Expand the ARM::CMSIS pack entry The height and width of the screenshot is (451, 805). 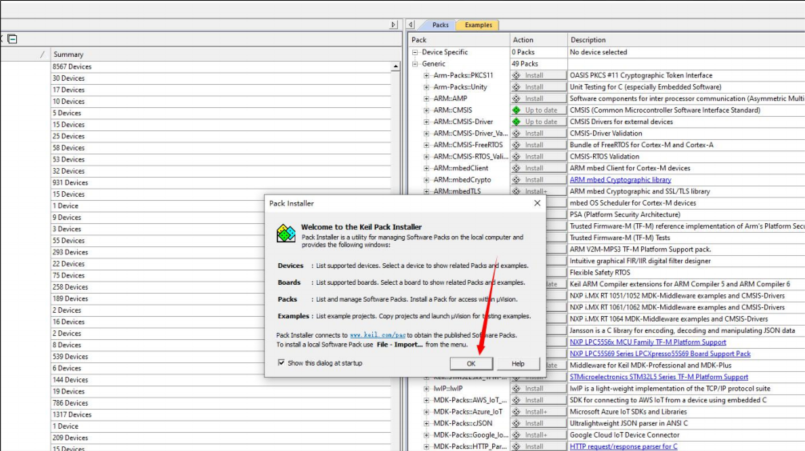pos(426,110)
